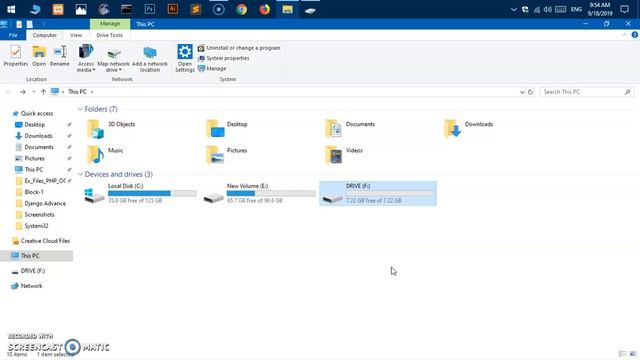Select the Pictures folder icon
The width and height of the screenshot is (640, 360).
pos(215,155)
